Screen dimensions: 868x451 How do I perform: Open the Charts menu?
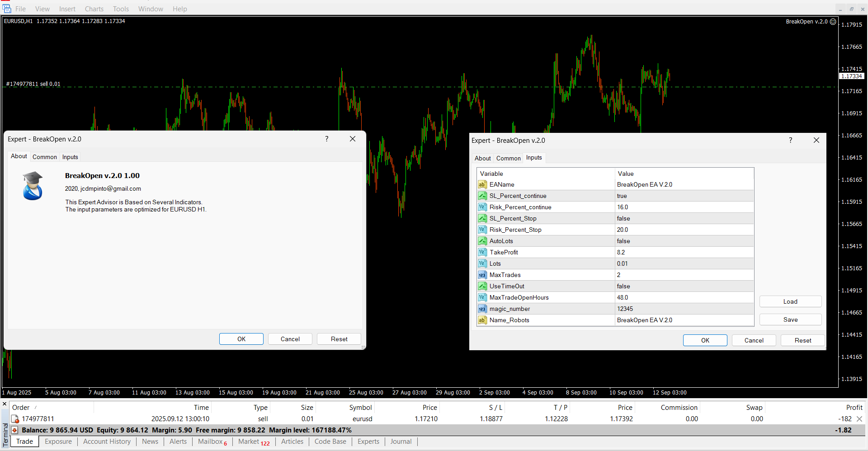[94, 9]
